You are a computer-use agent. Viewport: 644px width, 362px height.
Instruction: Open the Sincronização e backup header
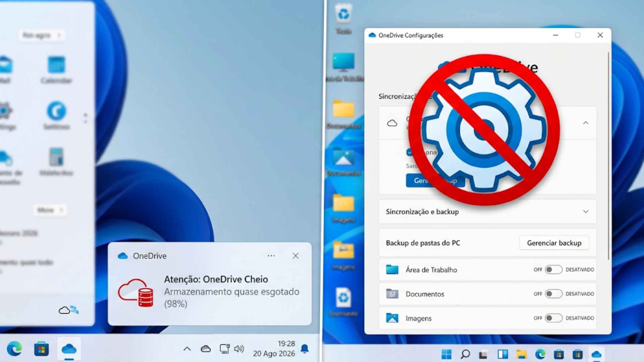[488, 212]
